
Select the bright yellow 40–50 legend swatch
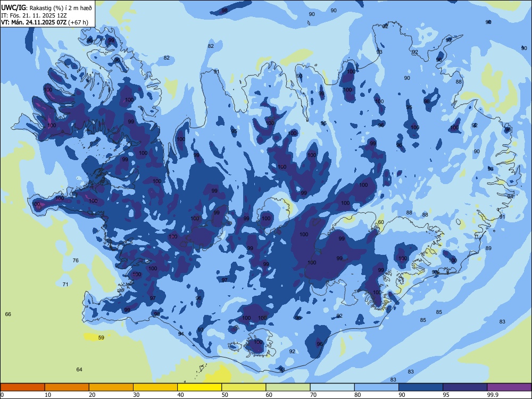199,387
